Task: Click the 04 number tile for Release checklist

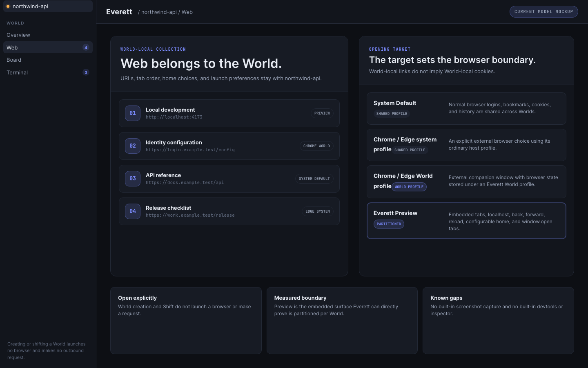Action: coord(133,211)
